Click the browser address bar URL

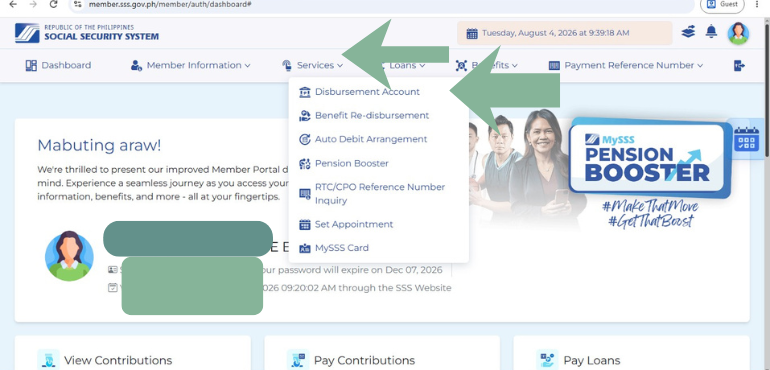(x=170, y=4)
